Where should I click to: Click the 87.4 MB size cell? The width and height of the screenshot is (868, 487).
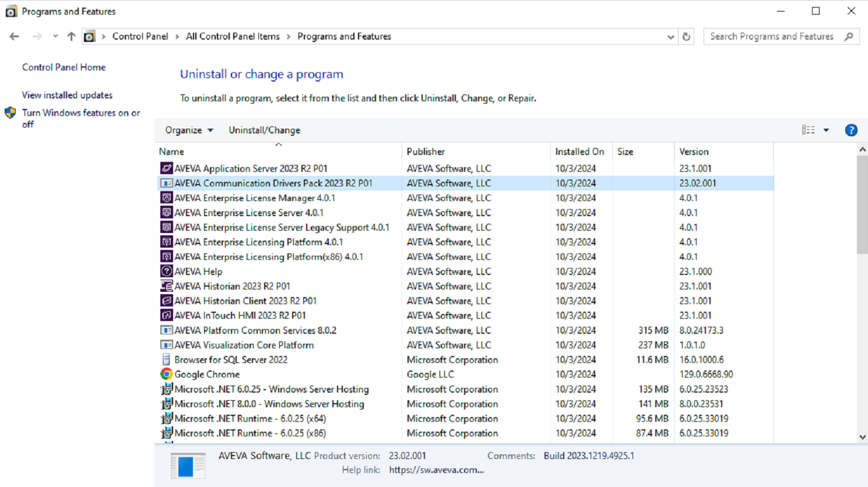pyautogui.click(x=652, y=433)
